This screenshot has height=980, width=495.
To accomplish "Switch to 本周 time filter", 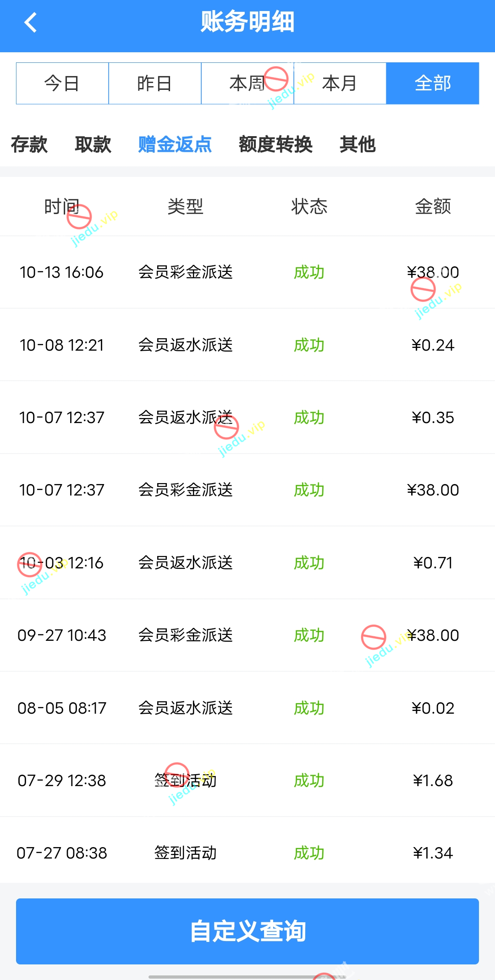I will 247,83.
